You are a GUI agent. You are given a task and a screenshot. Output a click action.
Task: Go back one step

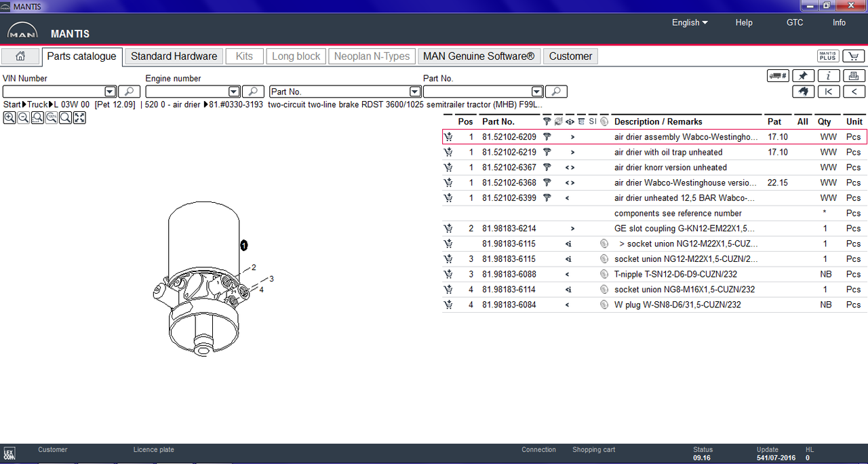pos(854,92)
